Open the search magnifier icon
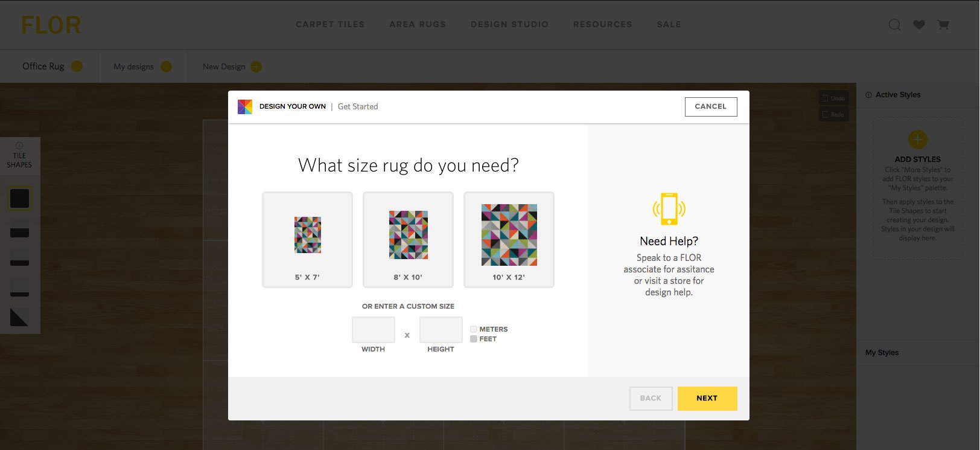980x450 pixels. pos(895,25)
